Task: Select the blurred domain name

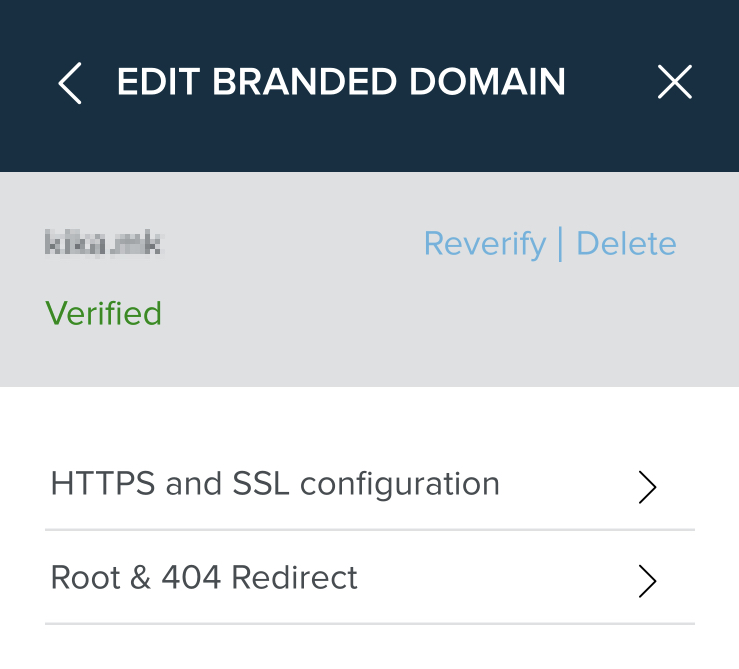Action: pyautogui.click(x=104, y=243)
